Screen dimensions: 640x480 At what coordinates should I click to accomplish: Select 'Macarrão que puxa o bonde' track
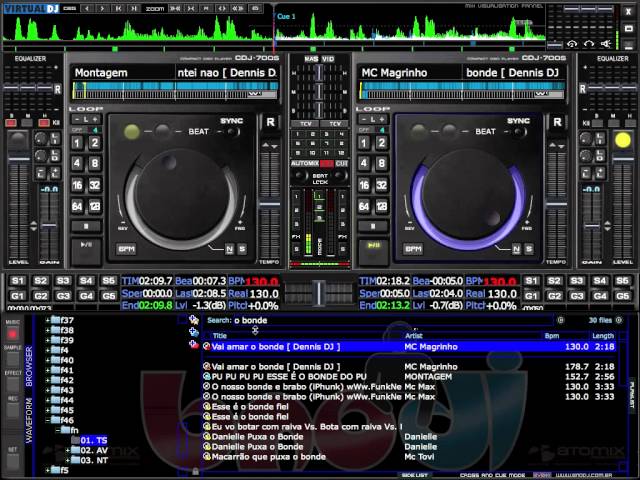click(409, 457)
